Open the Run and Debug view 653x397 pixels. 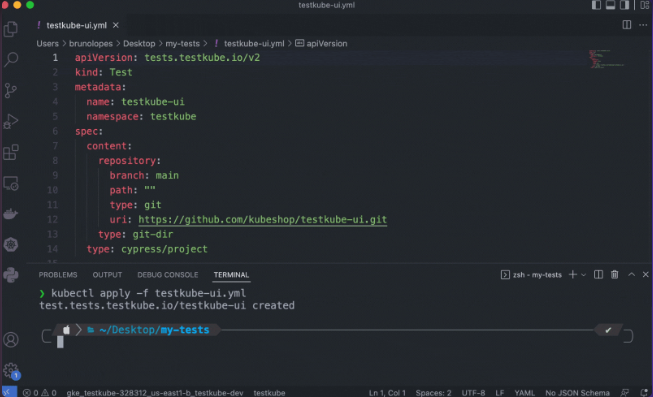pos(11,121)
